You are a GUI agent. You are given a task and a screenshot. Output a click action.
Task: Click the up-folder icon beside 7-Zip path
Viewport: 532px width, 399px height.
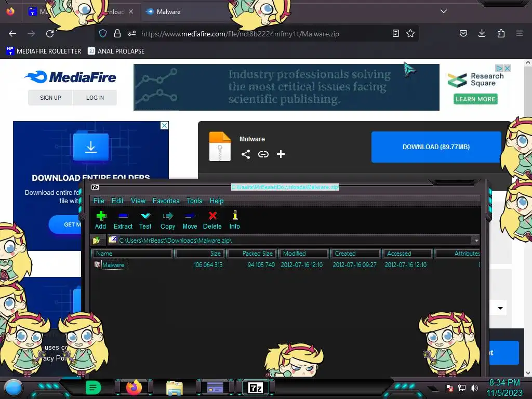[97, 240]
